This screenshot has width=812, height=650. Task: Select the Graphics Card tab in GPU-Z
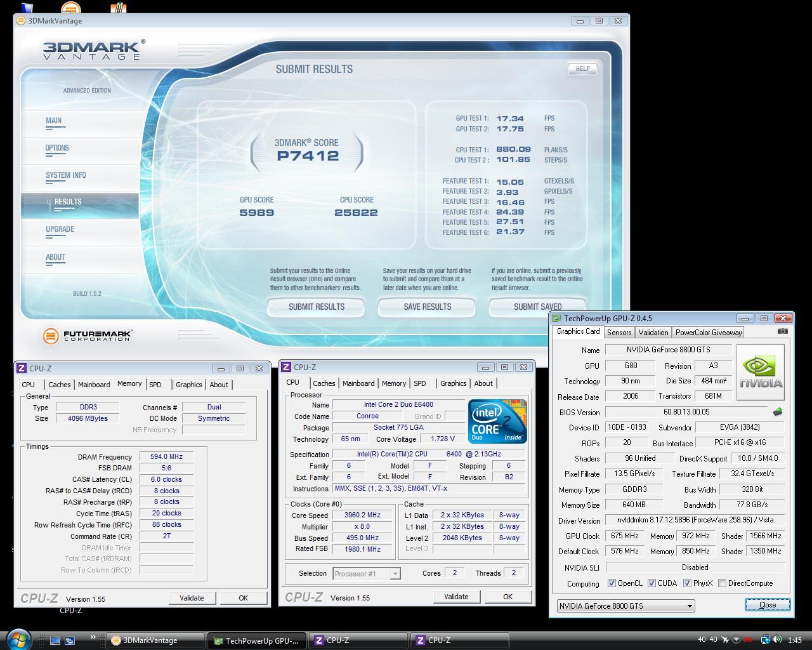pyautogui.click(x=578, y=331)
